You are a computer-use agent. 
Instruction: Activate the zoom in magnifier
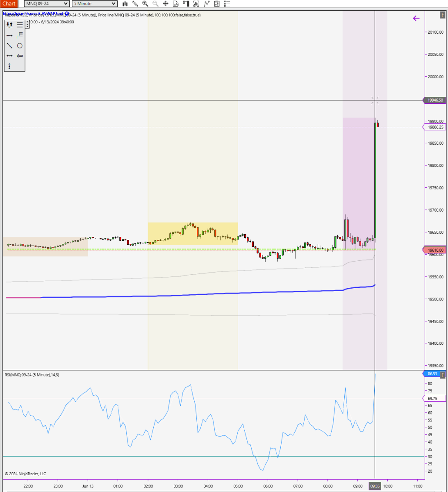point(145,4)
